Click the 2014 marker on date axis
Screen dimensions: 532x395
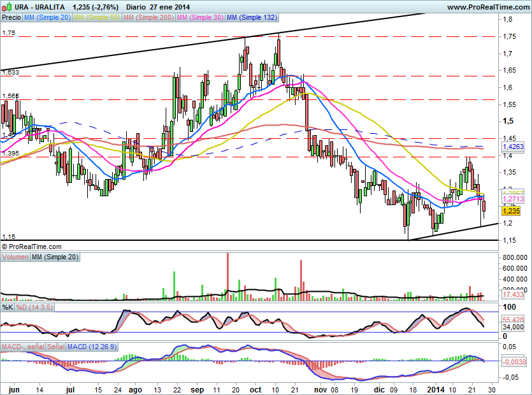pos(436,388)
